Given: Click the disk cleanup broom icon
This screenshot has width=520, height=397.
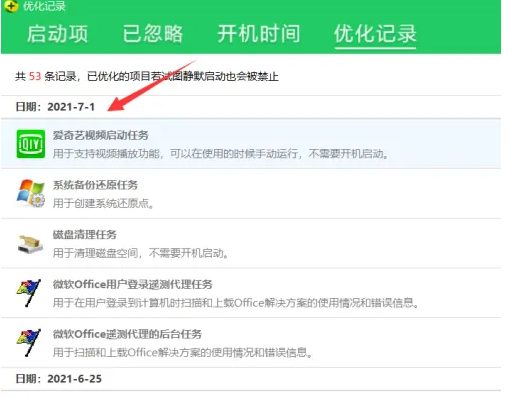Looking at the screenshot, I should pyautogui.click(x=30, y=244).
